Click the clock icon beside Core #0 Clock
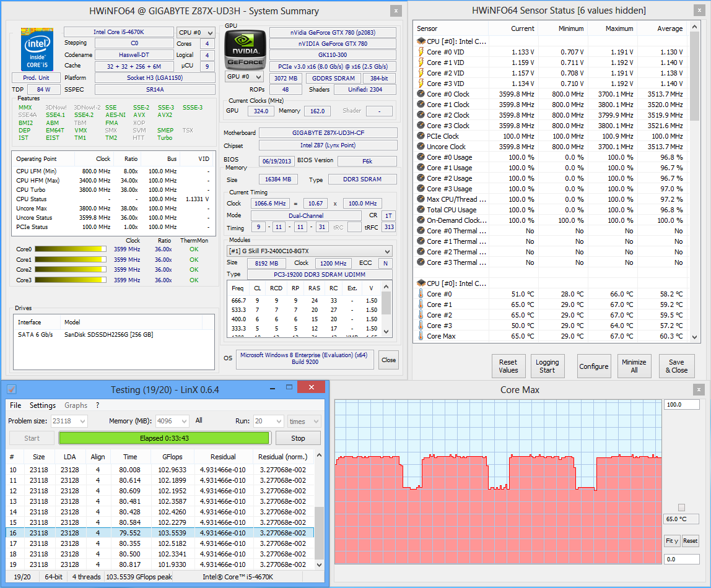Image resolution: width=711 pixels, height=588 pixels. click(421, 94)
